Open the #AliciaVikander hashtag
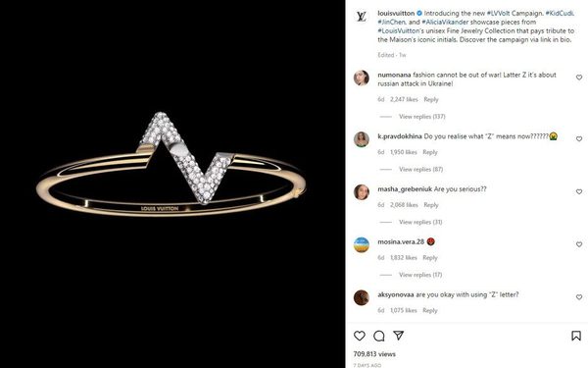 coord(445,23)
